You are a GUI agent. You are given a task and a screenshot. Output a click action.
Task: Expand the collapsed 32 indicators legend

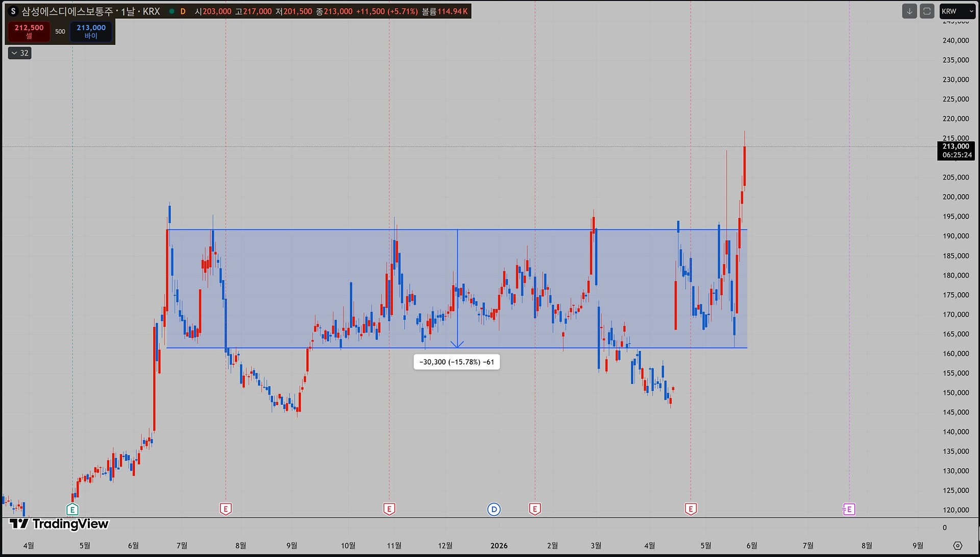(19, 53)
